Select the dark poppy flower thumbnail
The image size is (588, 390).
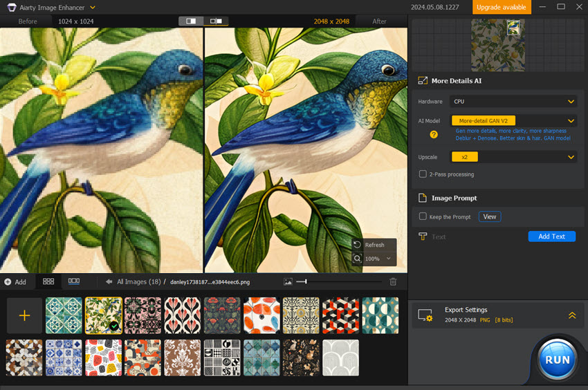222,315
